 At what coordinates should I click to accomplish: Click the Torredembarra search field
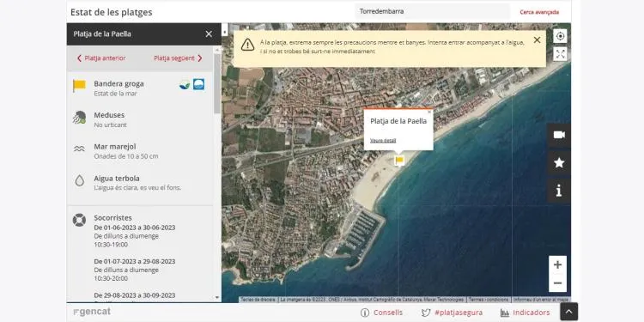point(433,11)
